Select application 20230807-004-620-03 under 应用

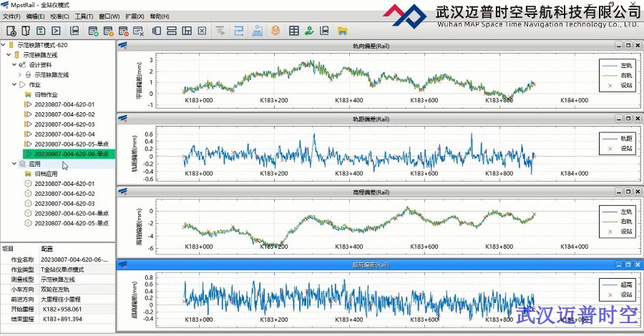[64, 204]
